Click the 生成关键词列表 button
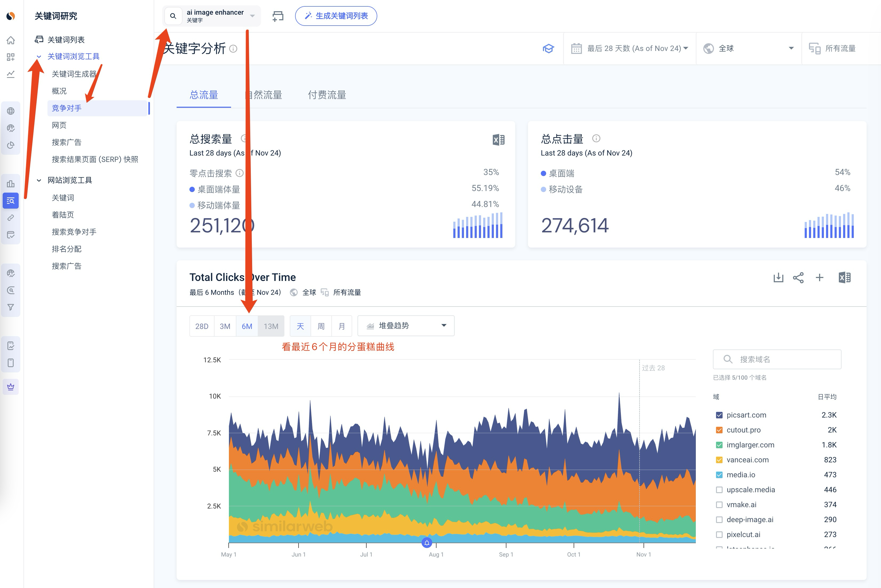 pos(336,16)
